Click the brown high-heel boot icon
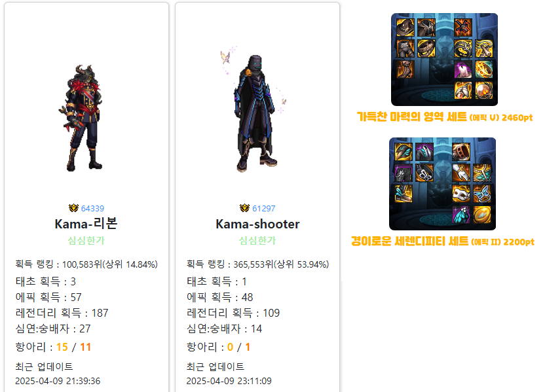Image resolution: width=545 pixels, height=392 pixels. (x=405, y=69)
